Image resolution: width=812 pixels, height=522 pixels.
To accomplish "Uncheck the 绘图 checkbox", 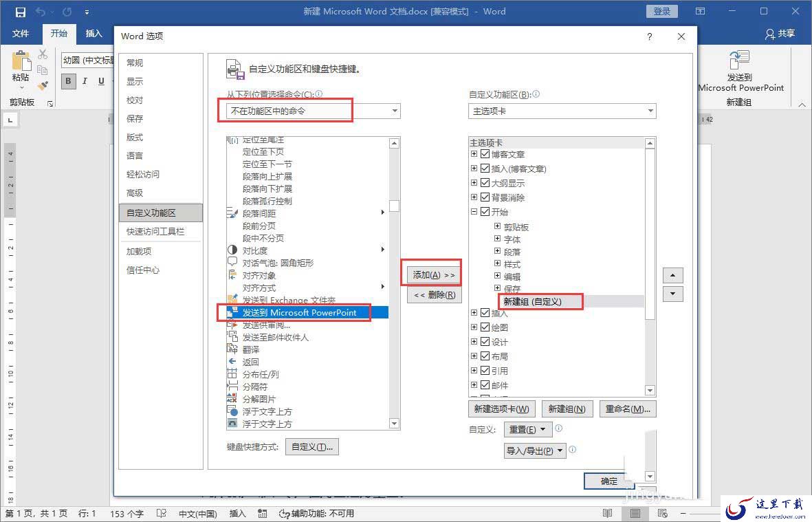I will tap(485, 327).
